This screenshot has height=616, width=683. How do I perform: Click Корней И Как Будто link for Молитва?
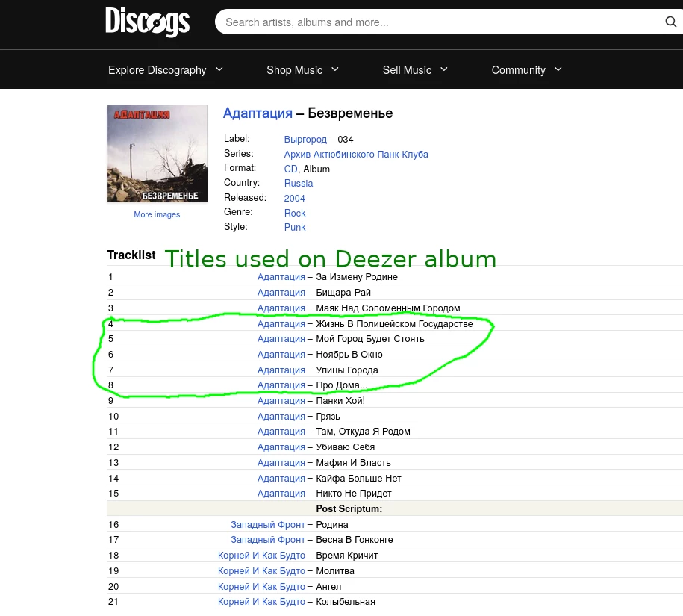point(261,571)
